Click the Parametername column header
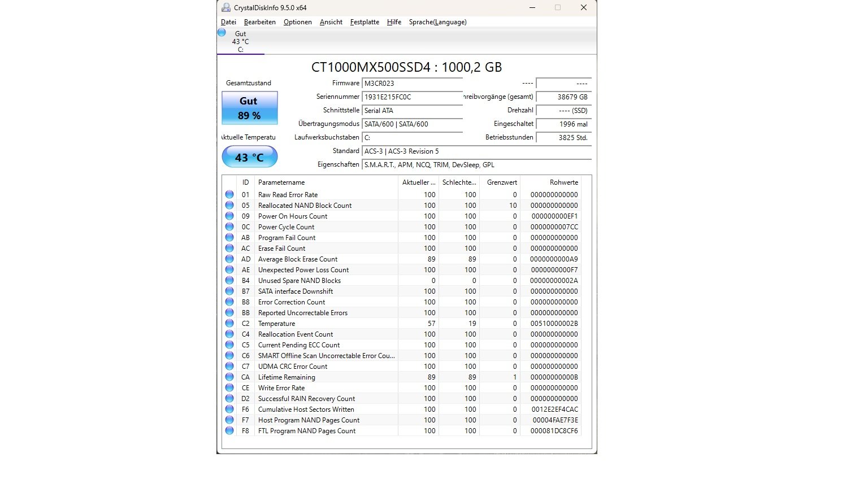868x488 pixels. coord(327,182)
